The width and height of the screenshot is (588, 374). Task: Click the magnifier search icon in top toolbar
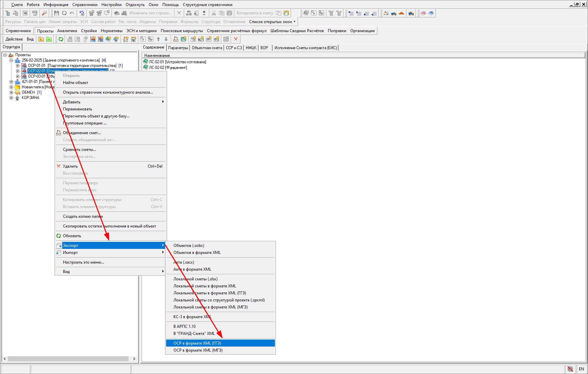click(x=44, y=13)
